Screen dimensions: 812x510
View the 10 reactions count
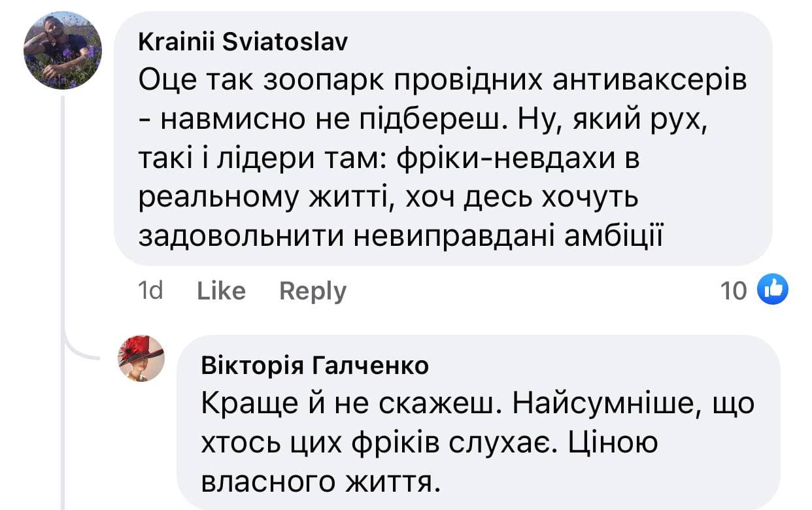point(734,290)
